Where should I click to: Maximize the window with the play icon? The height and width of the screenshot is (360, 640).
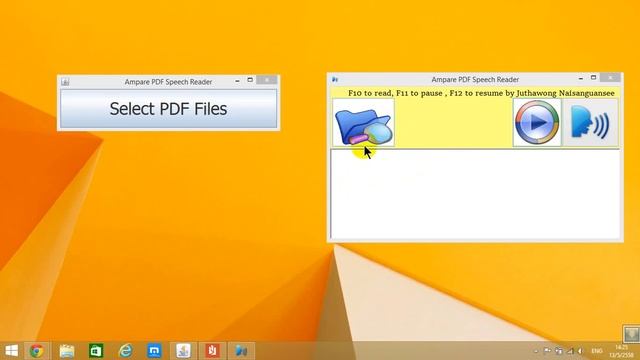(x=593, y=78)
